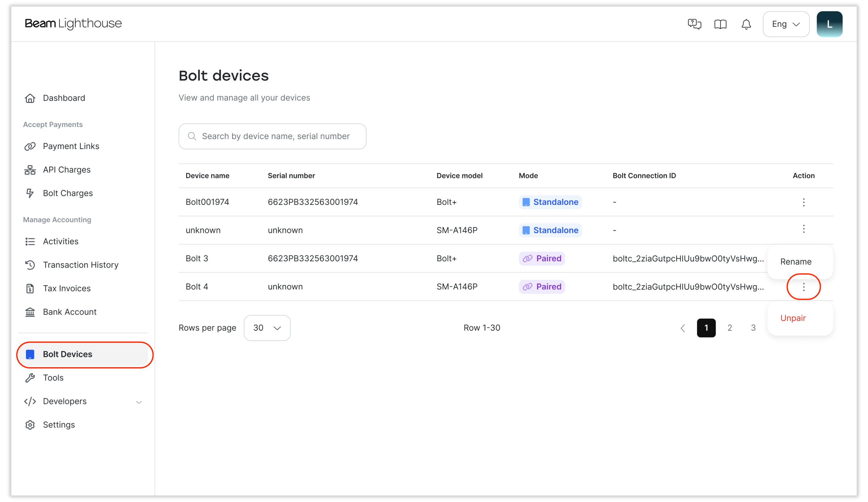Screen dimensions: 868x502
Task: Click the Device model column header
Action: point(460,176)
